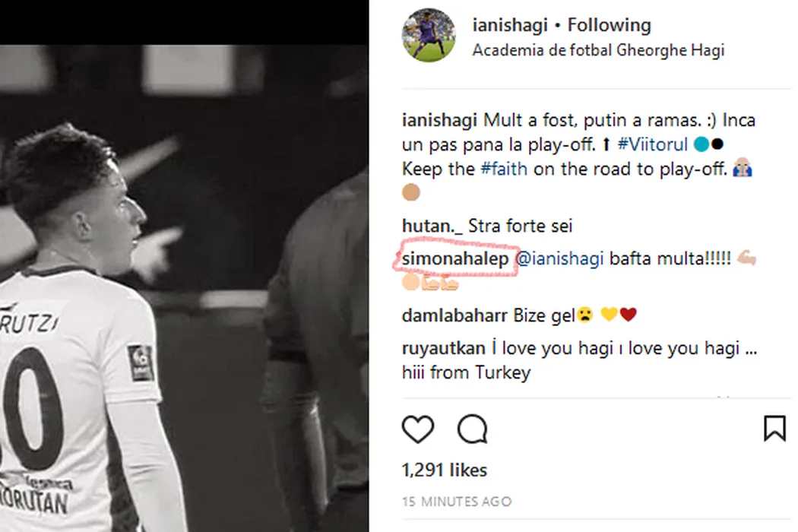Open the Academia de fotbal Gheorghe Hagi location
Screen dimensions: 798x532
point(598,51)
